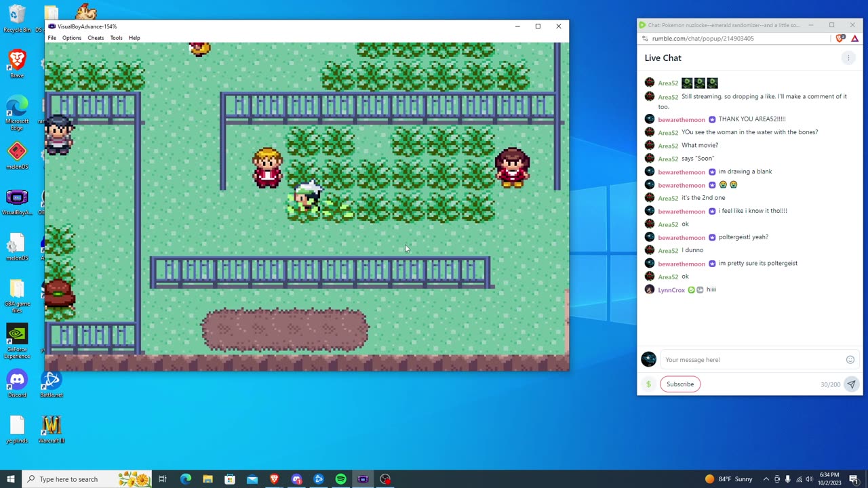Minimize the VisualBoyAdvance window
Screen dimensions: 868x488
pos(517,26)
